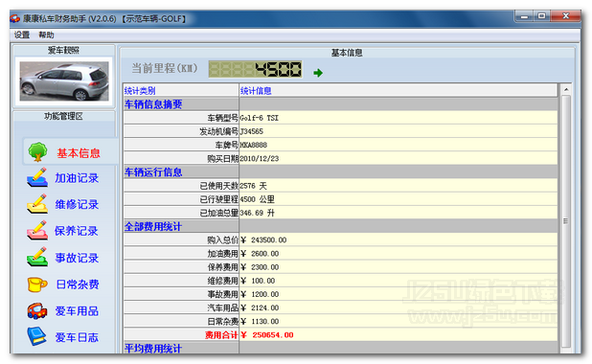Click the vertical scrollbar thumb of the table
The width and height of the screenshot is (592, 364).
[566, 221]
